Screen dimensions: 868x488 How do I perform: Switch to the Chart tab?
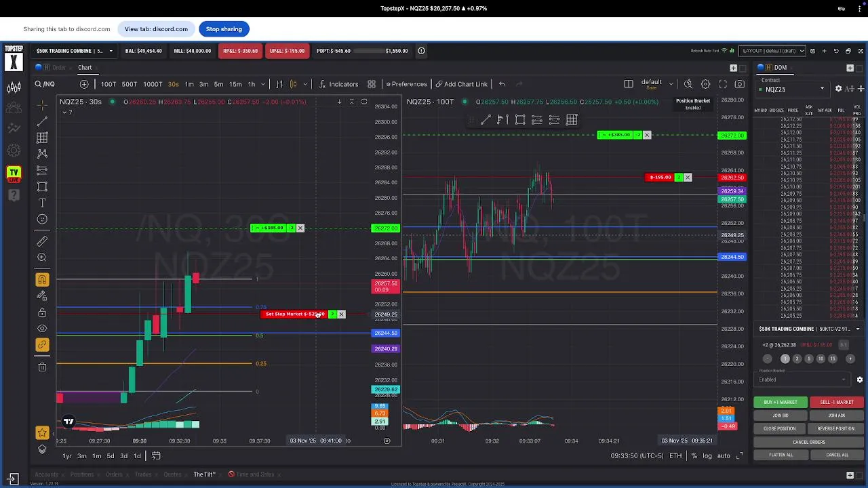pos(85,68)
